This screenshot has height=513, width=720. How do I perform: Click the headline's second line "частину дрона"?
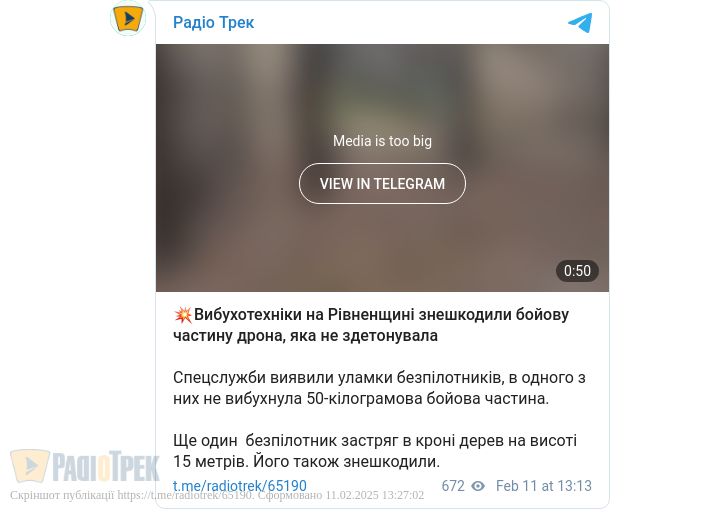(x=305, y=336)
